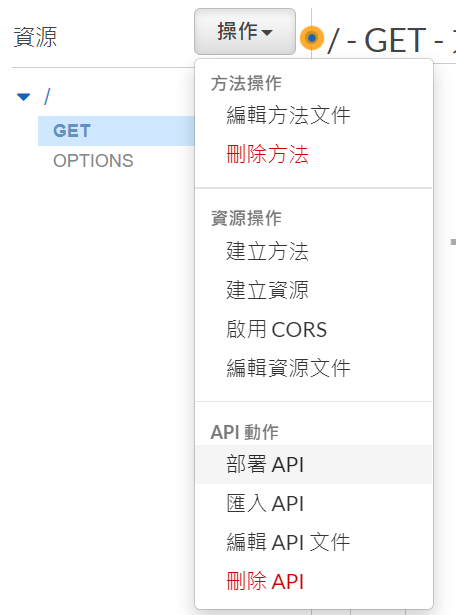Click 部署 API menu item
456x615 pixels.
[313, 464]
